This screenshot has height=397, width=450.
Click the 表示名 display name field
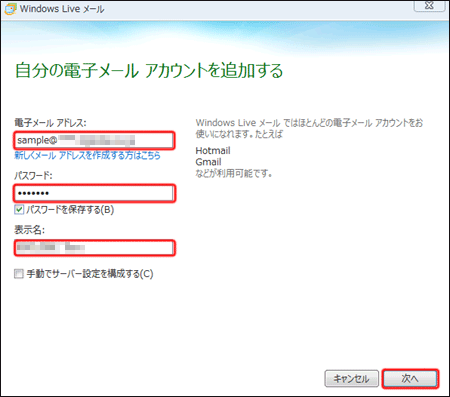(95, 248)
